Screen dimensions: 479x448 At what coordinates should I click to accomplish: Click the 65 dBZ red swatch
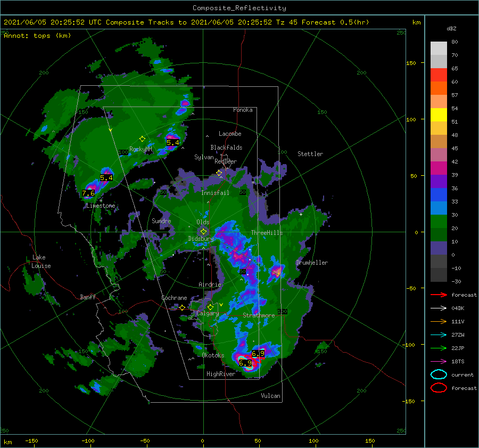439,75
